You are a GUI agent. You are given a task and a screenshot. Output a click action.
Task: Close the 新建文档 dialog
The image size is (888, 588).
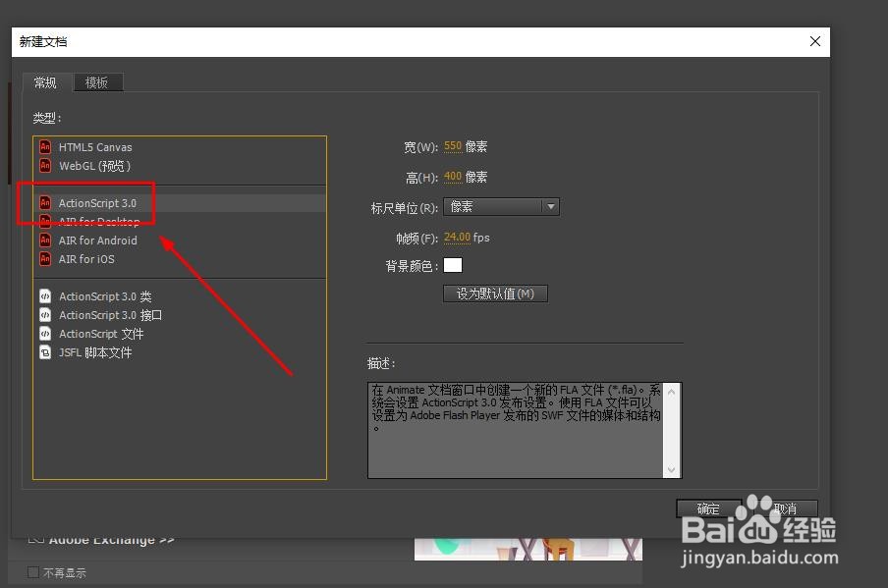[815, 41]
